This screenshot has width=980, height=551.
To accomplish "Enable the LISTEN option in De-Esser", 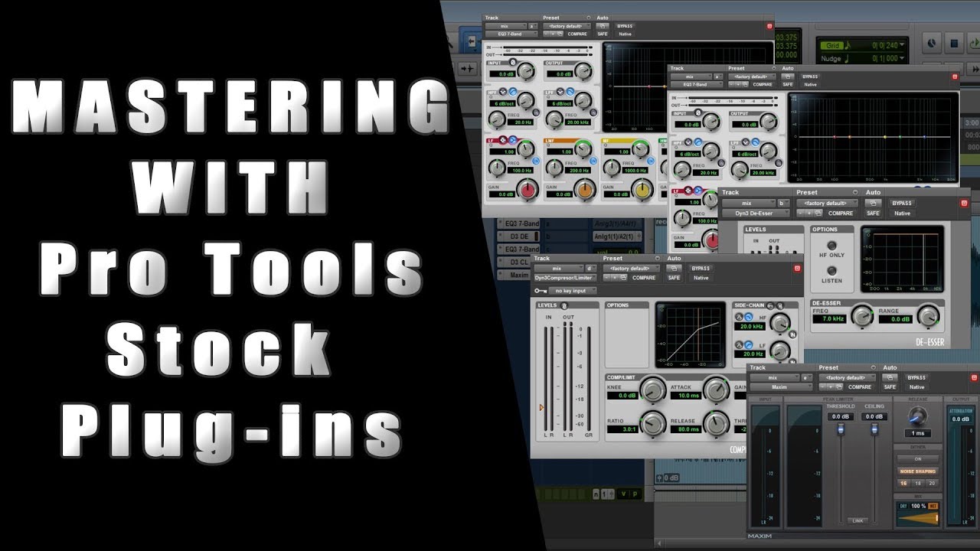I will coord(831,269).
